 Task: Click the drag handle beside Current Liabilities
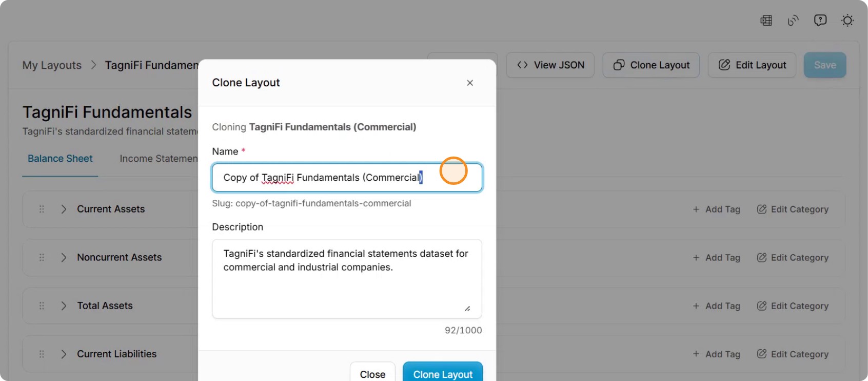[42, 354]
